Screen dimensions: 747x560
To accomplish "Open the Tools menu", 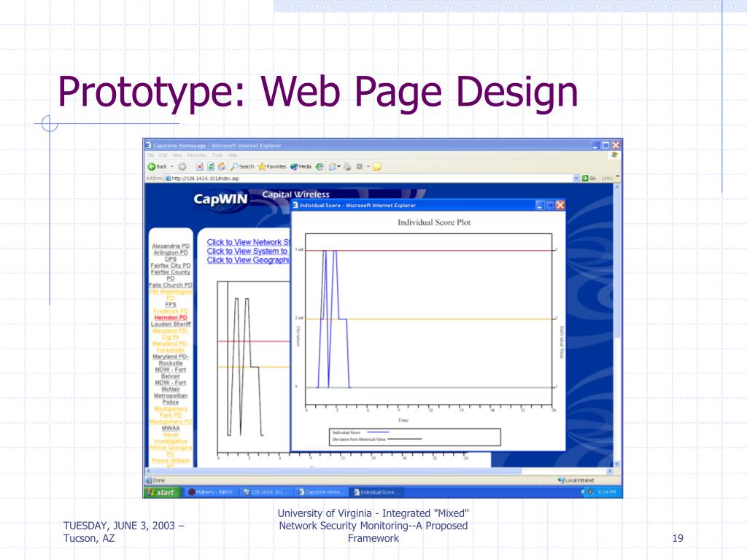I will click(x=217, y=155).
